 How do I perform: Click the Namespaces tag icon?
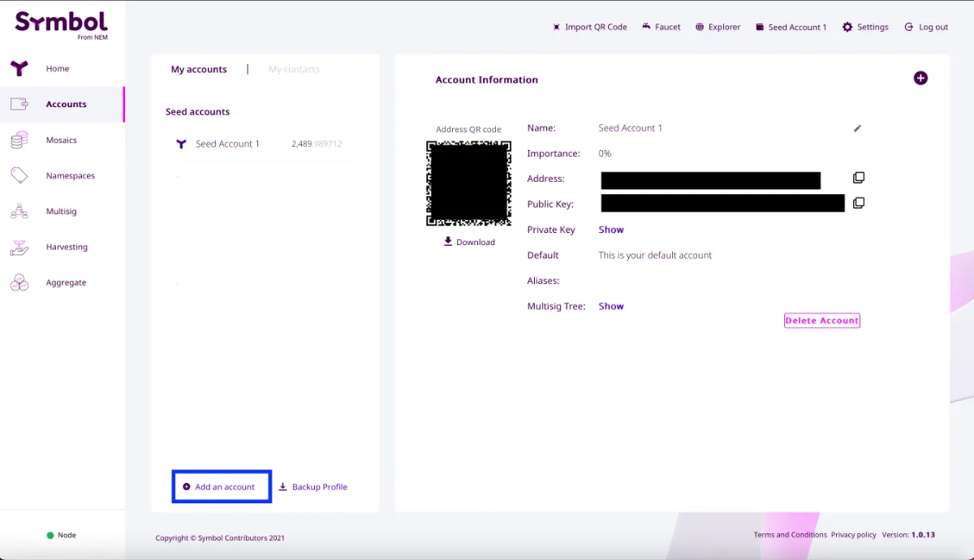coord(19,175)
